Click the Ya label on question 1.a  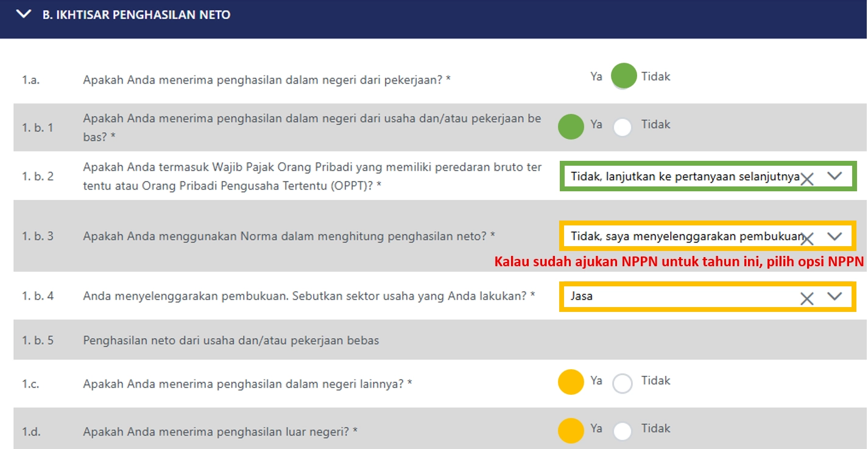[x=596, y=77]
